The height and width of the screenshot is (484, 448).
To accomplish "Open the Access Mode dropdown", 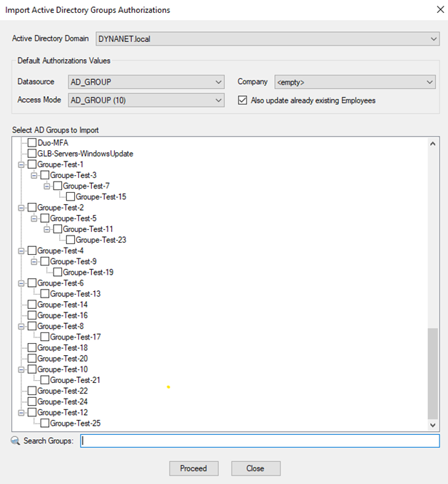I will [219, 100].
